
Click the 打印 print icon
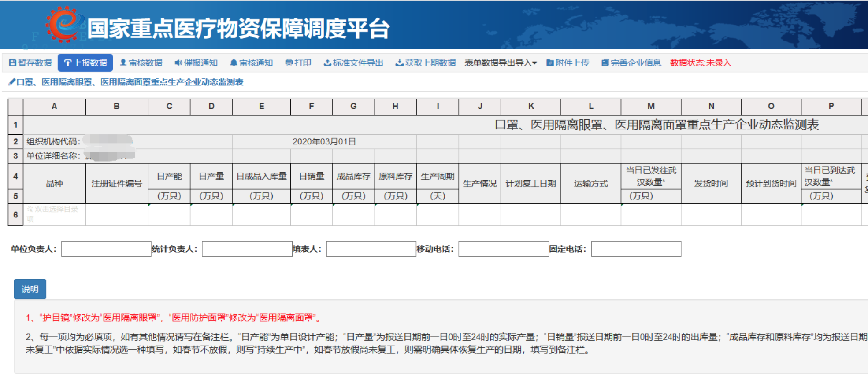[x=289, y=63]
